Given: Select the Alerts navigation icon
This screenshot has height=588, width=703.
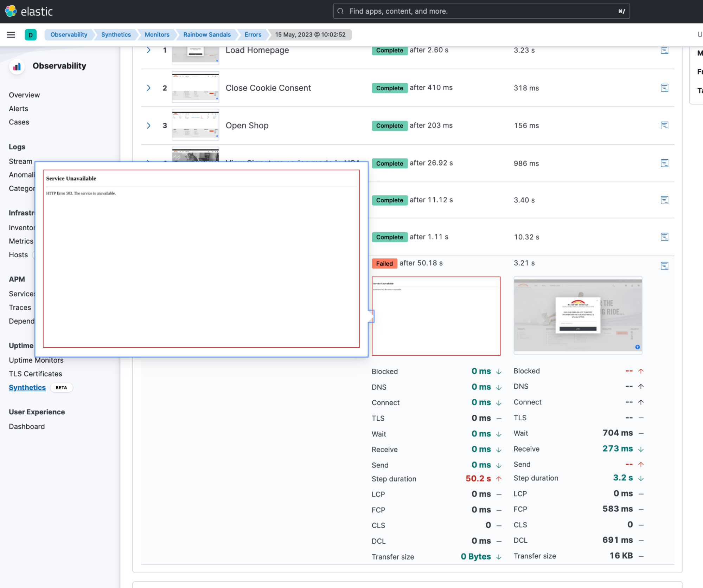Looking at the screenshot, I should pyautogui.click(x=18, y=108).
